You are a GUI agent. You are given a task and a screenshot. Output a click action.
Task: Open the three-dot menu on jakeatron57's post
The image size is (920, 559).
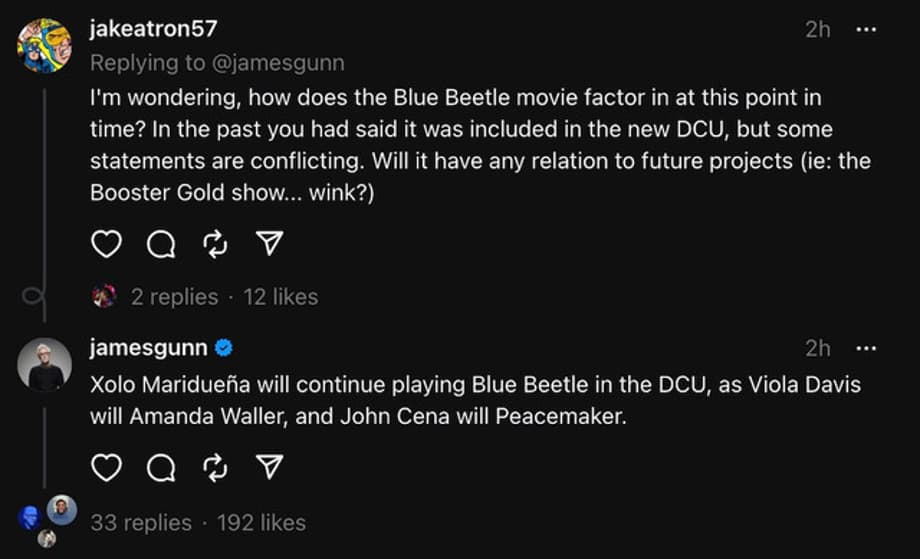coord(866,29)
